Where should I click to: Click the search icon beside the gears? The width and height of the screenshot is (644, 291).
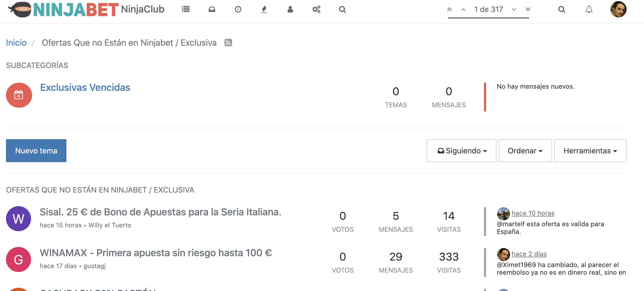click(342, 10)
